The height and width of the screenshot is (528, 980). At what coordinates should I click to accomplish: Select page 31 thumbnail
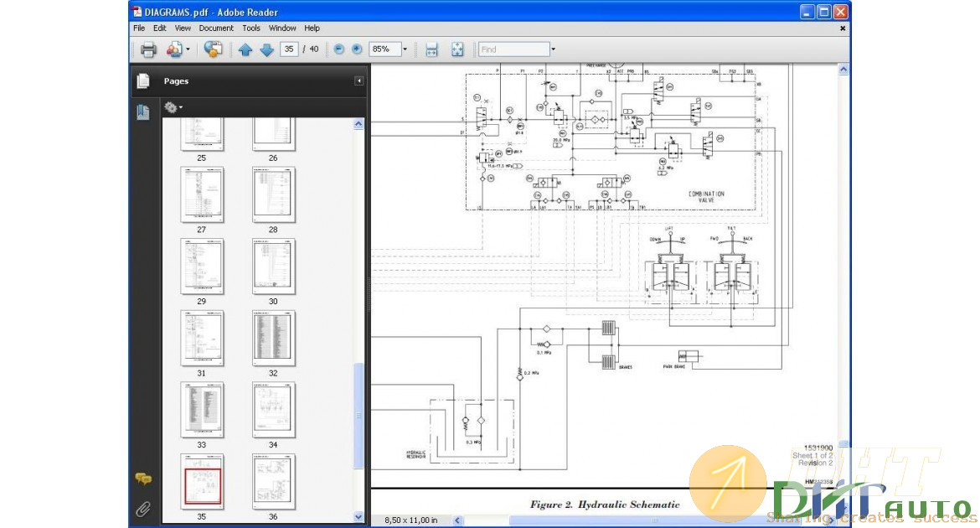[x=201, y=338]
